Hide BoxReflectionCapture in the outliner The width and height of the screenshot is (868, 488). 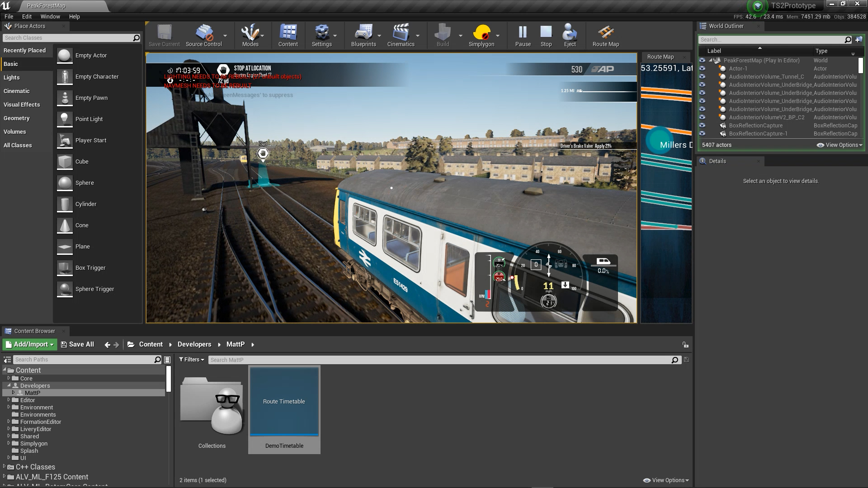702,125
